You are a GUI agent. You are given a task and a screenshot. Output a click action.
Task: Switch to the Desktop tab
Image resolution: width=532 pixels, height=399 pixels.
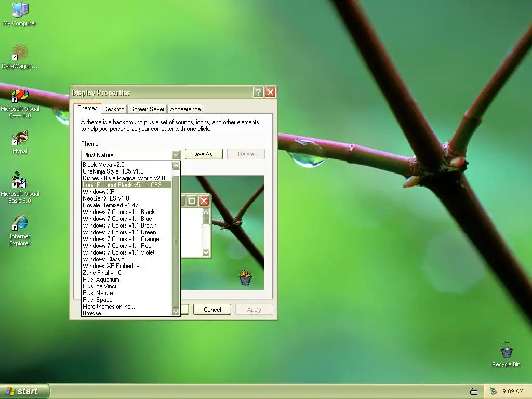114,109
